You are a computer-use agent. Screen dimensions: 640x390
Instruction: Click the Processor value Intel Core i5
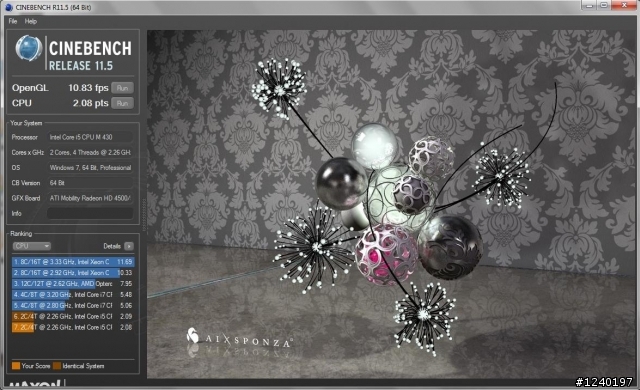coord(90,137)
